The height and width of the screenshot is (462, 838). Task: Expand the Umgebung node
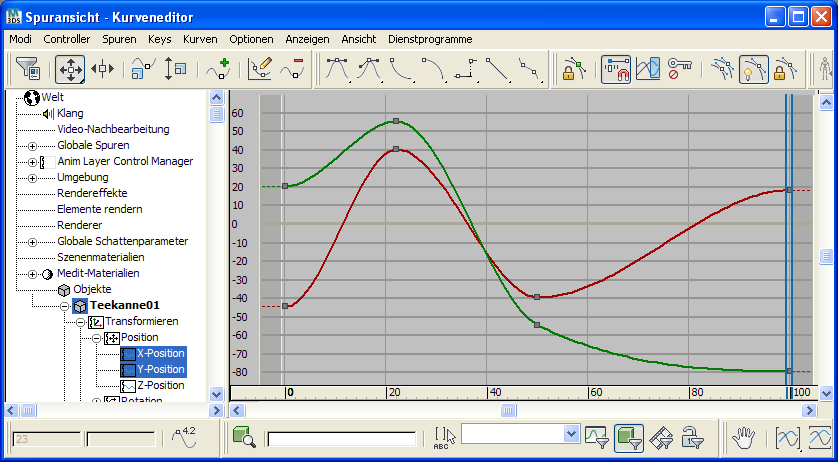click(33, 178)
